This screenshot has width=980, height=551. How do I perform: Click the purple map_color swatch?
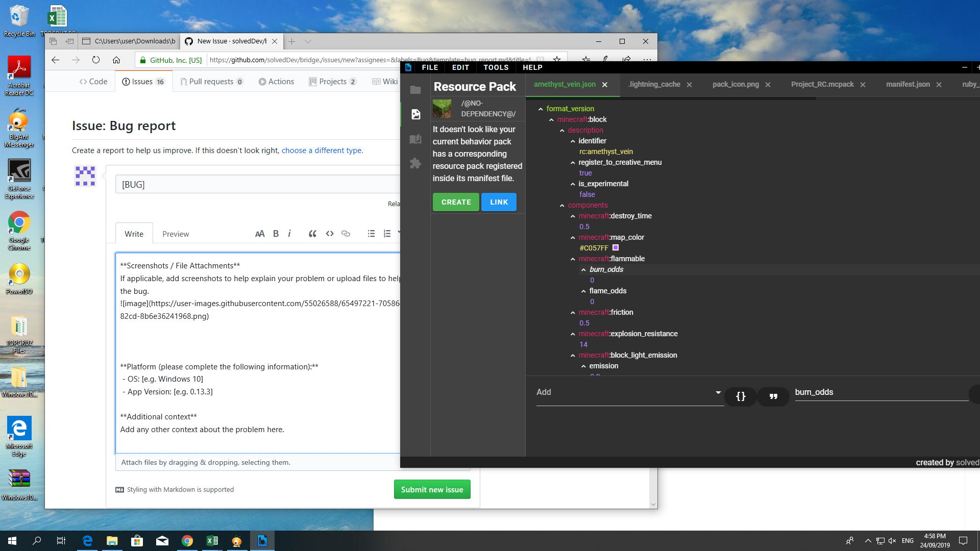coord(615,247)
